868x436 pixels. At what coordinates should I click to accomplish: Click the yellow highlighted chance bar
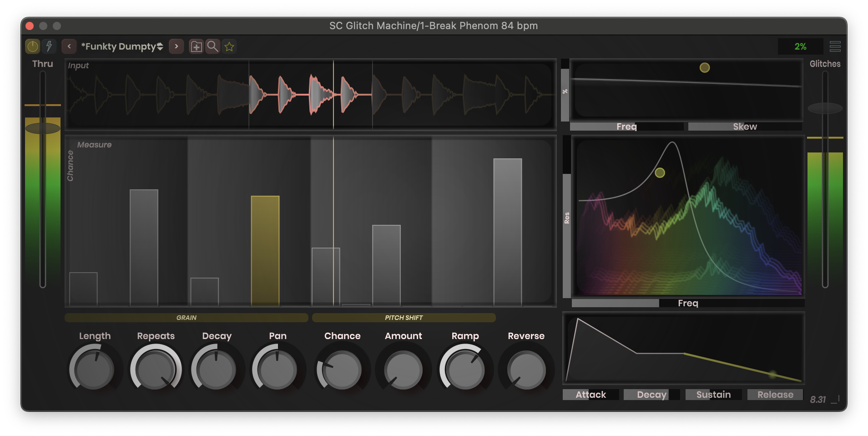click(265, 250)
